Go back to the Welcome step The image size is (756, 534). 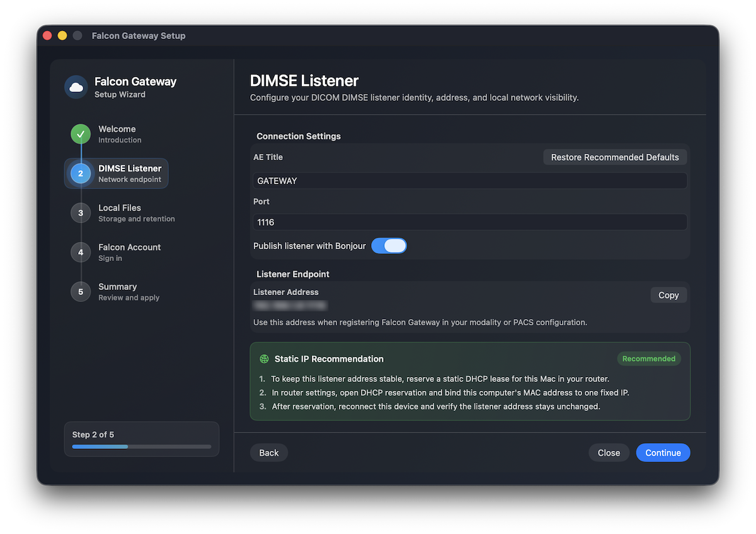pos(269,452)
